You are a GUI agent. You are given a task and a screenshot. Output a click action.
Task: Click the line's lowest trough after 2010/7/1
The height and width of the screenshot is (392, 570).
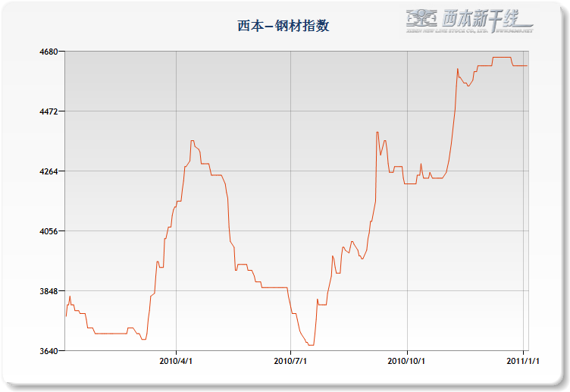tap(311, 345)
